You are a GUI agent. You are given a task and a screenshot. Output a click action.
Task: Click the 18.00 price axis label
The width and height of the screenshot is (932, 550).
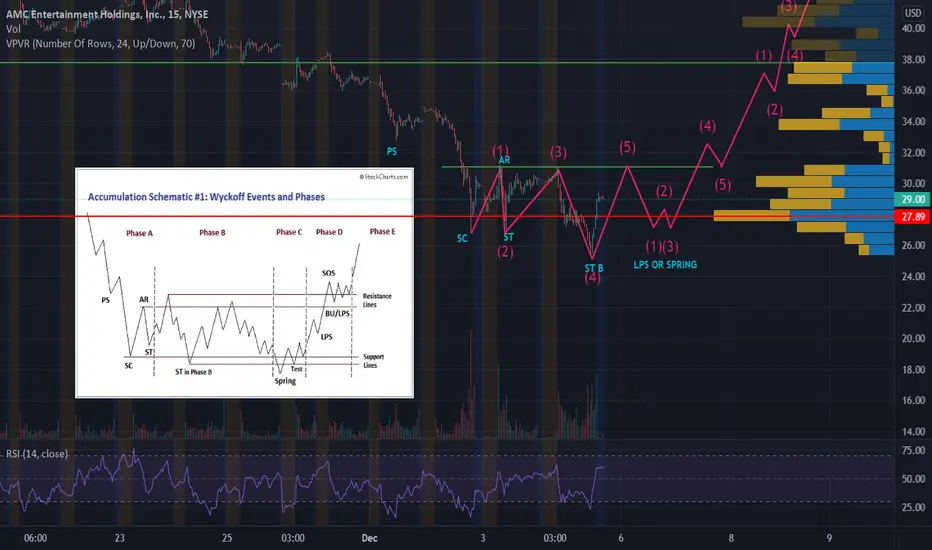click(x=913, y=369)
